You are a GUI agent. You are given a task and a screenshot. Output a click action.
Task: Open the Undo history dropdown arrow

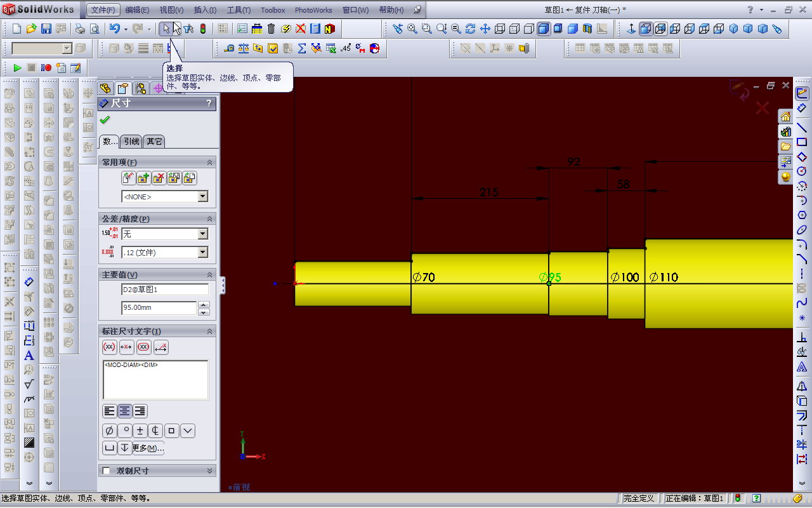tap(126, 29)
